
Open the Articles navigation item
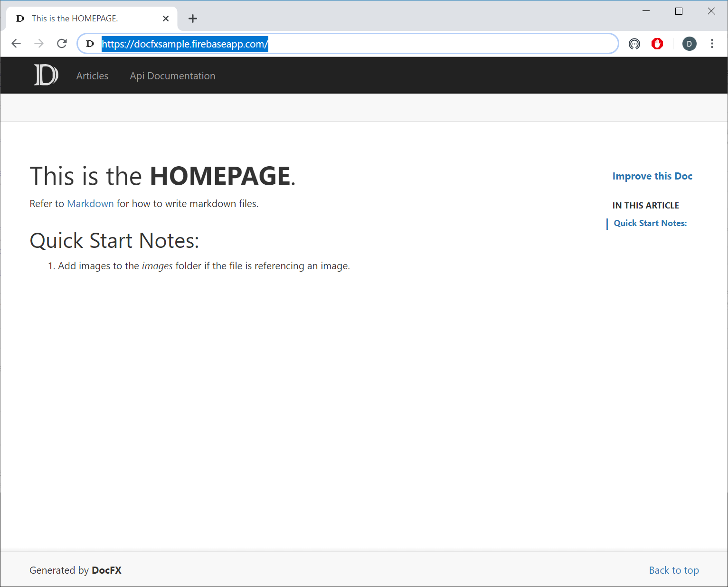[92, 76]
